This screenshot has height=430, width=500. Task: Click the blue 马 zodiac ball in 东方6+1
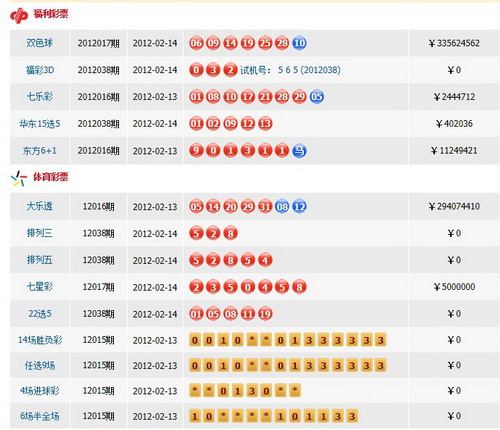(x=299, y=151)
